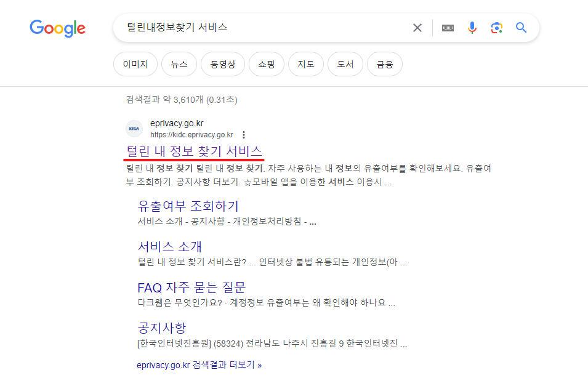
Task: Open the 공지사항 sitelink
Action: pos(162,328)
